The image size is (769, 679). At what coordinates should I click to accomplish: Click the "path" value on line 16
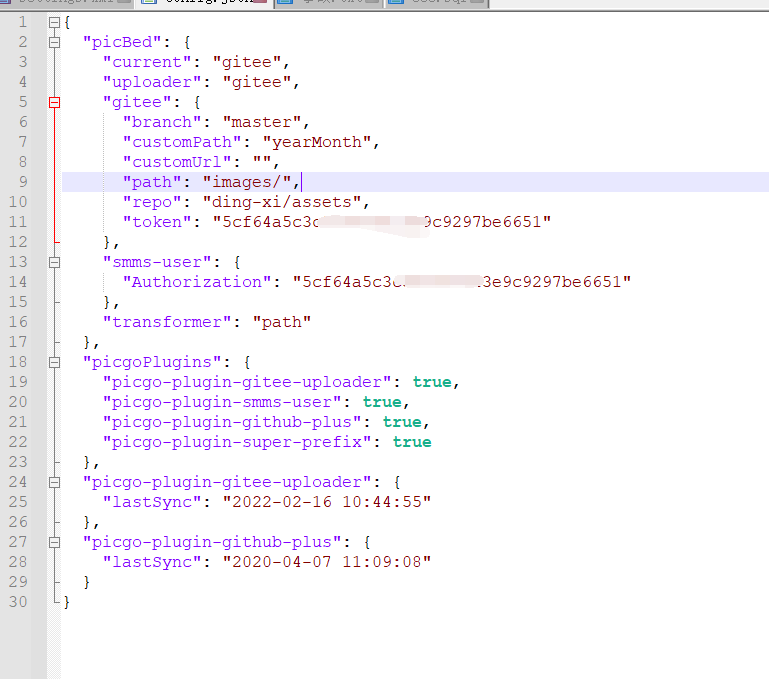tap(282, 322)
